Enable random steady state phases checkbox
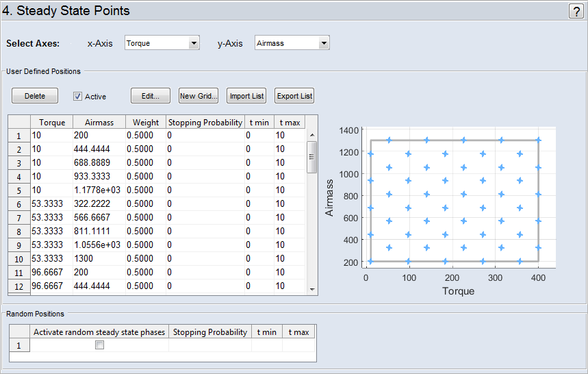Viewport: 588px width, 374px height. coord(99,346)
